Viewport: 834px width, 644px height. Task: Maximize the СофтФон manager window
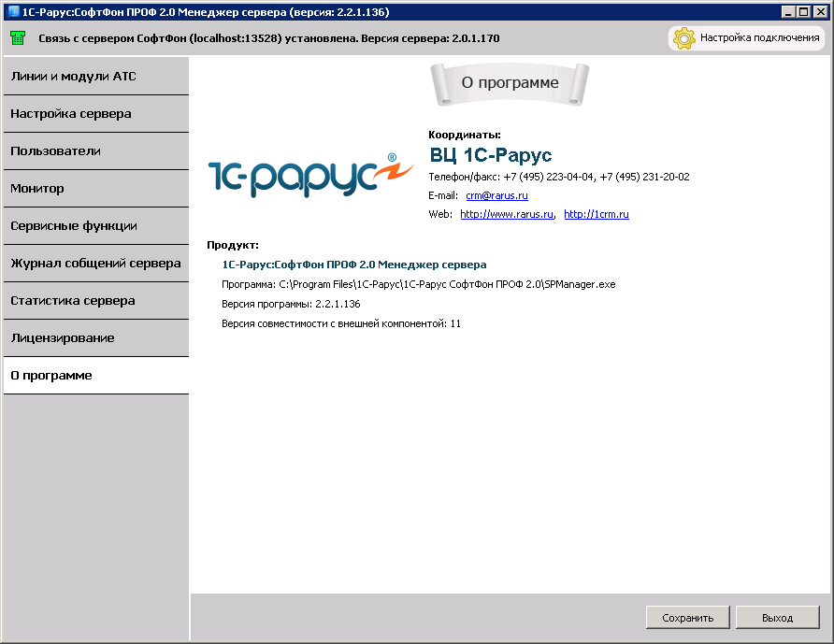click(804, 12)
